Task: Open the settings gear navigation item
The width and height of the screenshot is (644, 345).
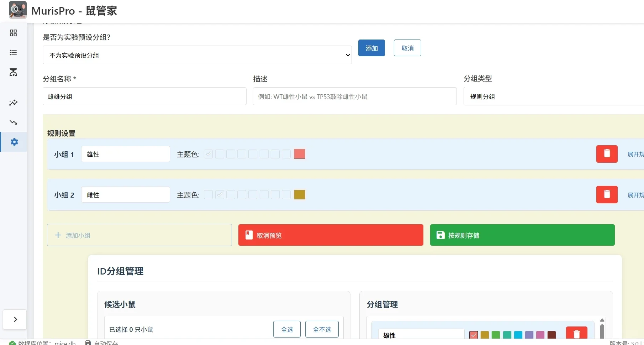Action: pos(14,142)
